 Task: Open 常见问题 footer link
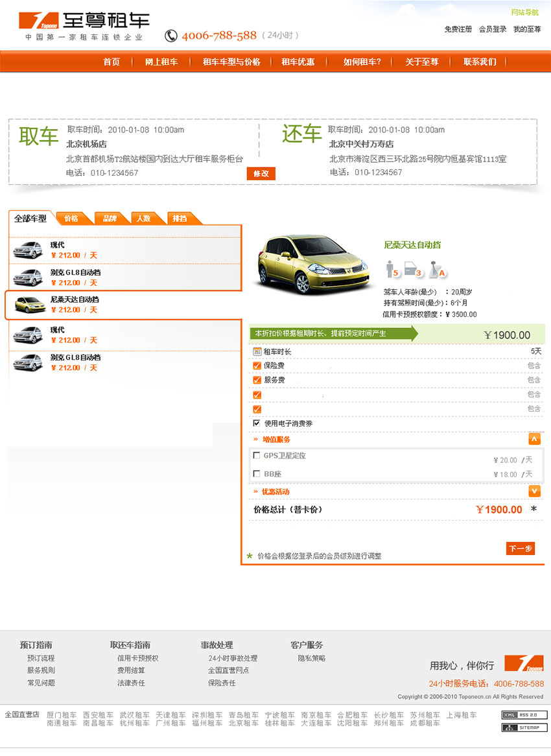pos(41,683)
